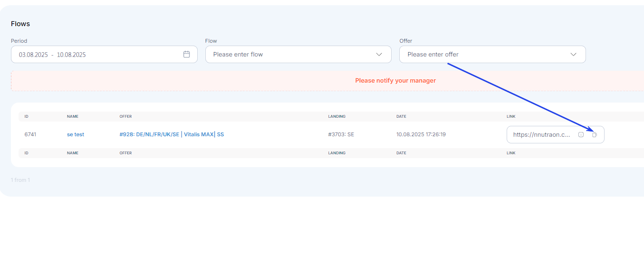Sort by the top OFFER column header
644x264 pixels.
pyautogui.click(x=125, y=116)
